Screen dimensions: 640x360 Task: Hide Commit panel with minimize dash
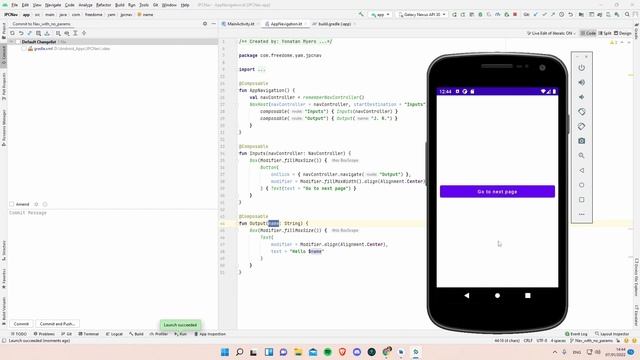[213, 24]
